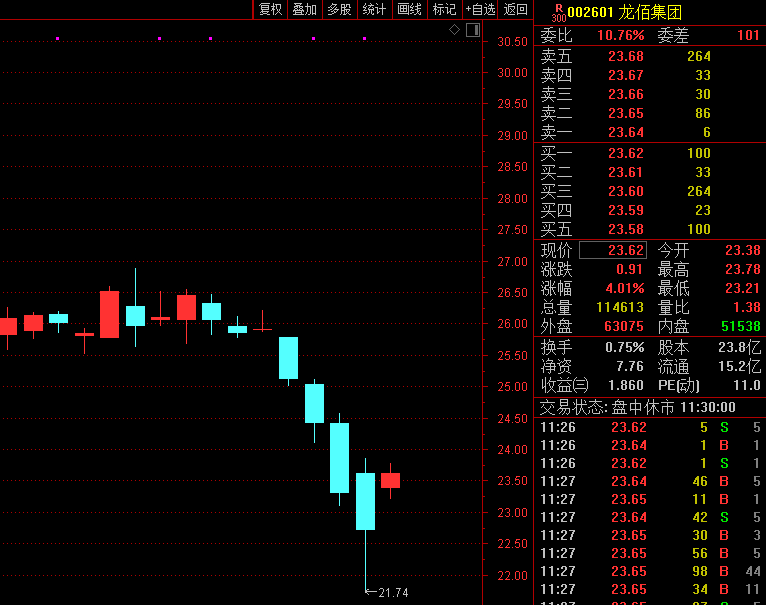
Task: Click the 涨跌 0.91 value
Action: pos(629,269)
